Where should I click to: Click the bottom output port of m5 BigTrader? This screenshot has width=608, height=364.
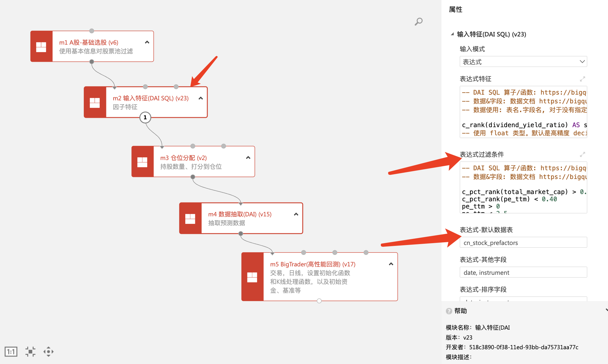319,301
